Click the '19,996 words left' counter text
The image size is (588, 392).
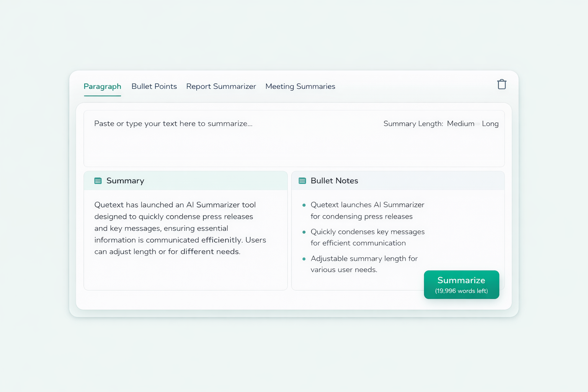tap(461, 291)
